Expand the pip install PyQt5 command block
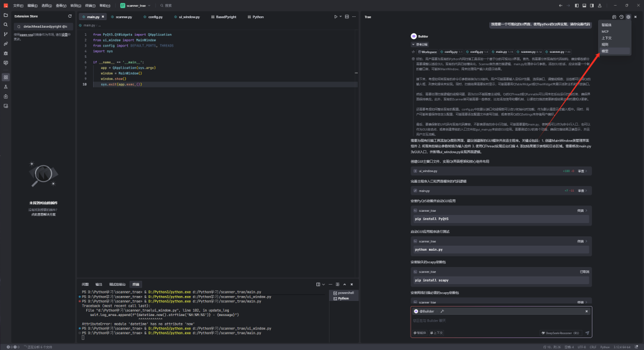The image size is (644, 350). coord(582,211)
